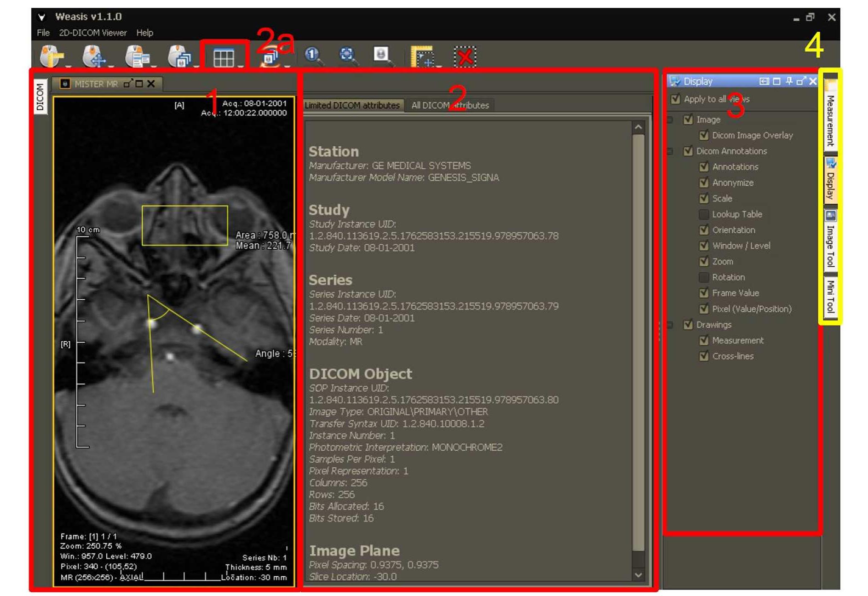The width and height of the screenshot is (868, 596).
Task: Open dropdown arrow beside grid layout icon
Action: point(241,67)
